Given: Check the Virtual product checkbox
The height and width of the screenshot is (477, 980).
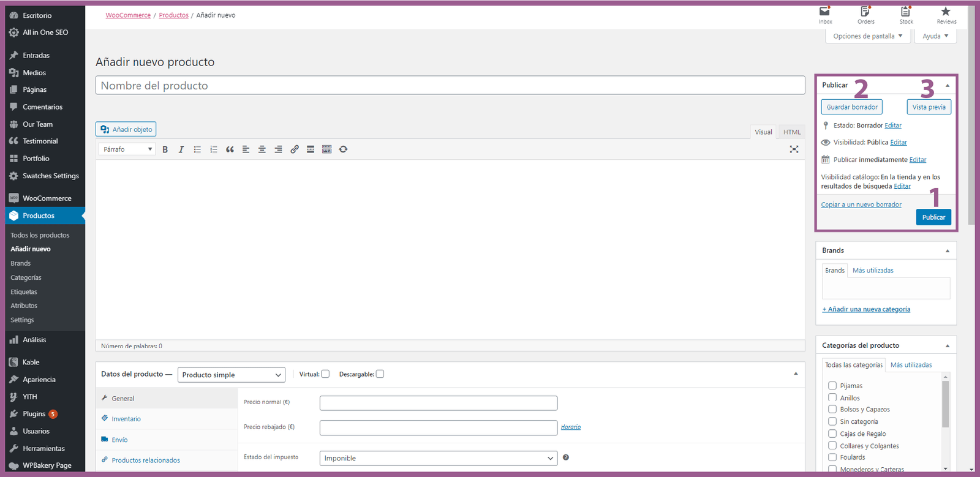Looking at the screenshot, I should coord(325,374).
